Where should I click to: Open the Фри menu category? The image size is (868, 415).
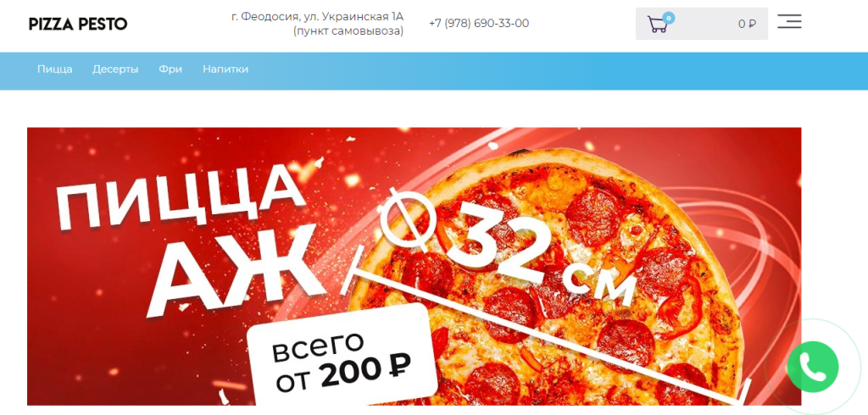point(170,69)
